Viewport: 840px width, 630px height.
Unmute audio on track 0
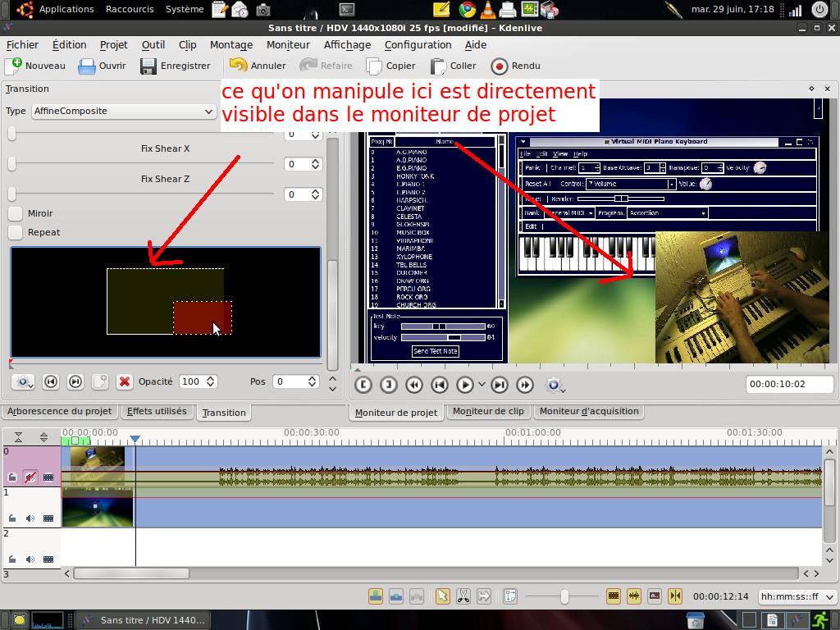point(30,476)
